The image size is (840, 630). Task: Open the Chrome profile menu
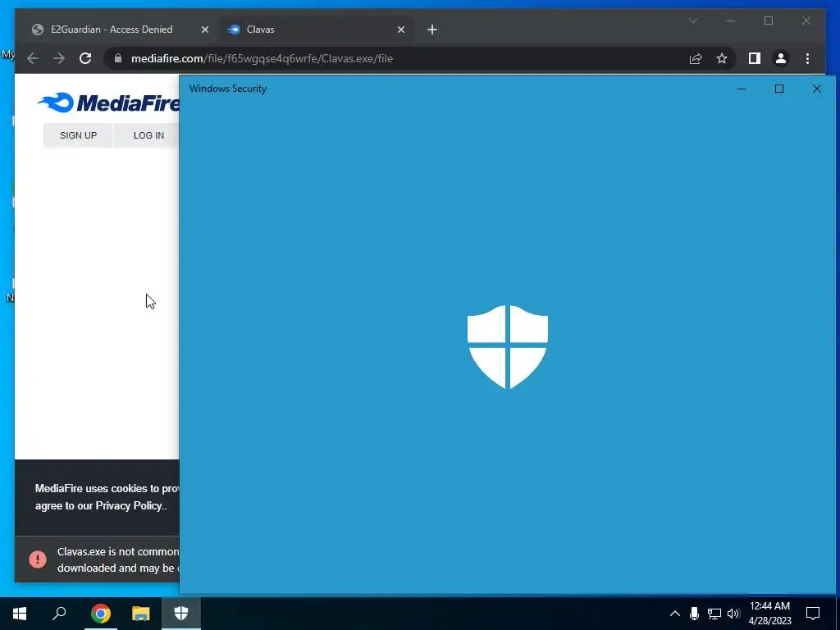point(781,58)
